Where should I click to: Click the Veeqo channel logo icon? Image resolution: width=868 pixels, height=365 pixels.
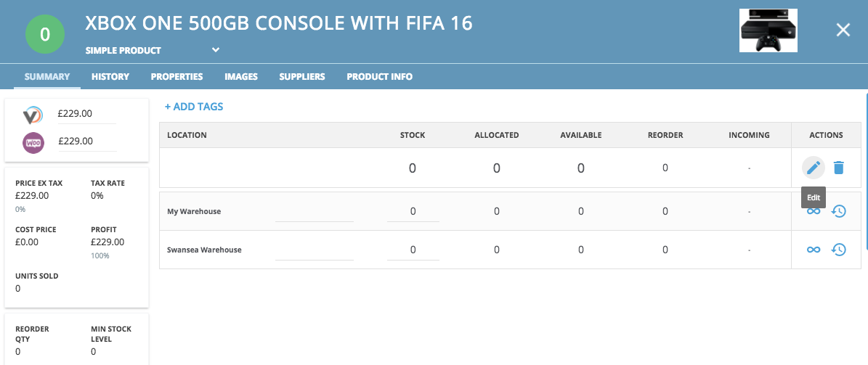coord(33,115)
